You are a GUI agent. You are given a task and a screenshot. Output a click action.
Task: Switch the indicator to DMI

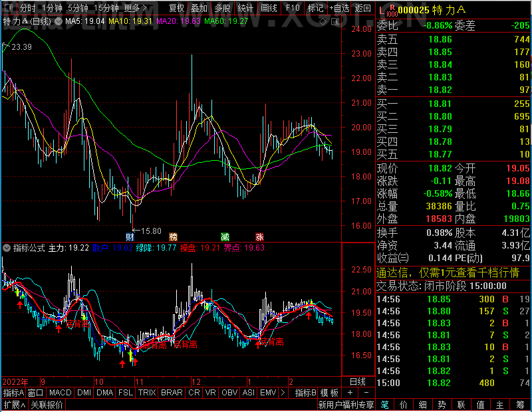coord(84,393)
